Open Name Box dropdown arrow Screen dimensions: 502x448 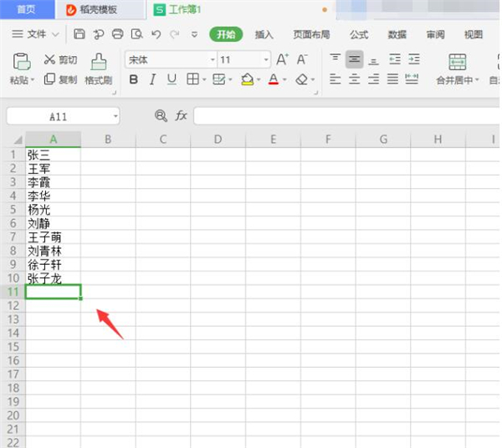(x=115, y=116)
